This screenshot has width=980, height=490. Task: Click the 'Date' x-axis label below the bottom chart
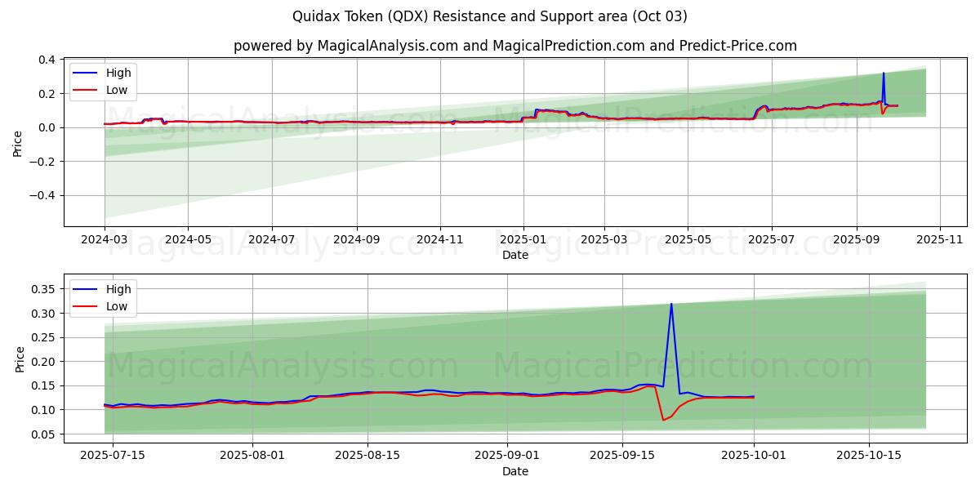[514, 471]
